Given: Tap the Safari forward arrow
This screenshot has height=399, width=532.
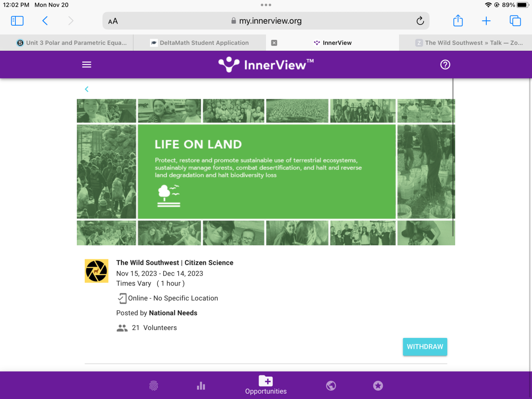Looking at the screenshot, I should coord(71,21).
